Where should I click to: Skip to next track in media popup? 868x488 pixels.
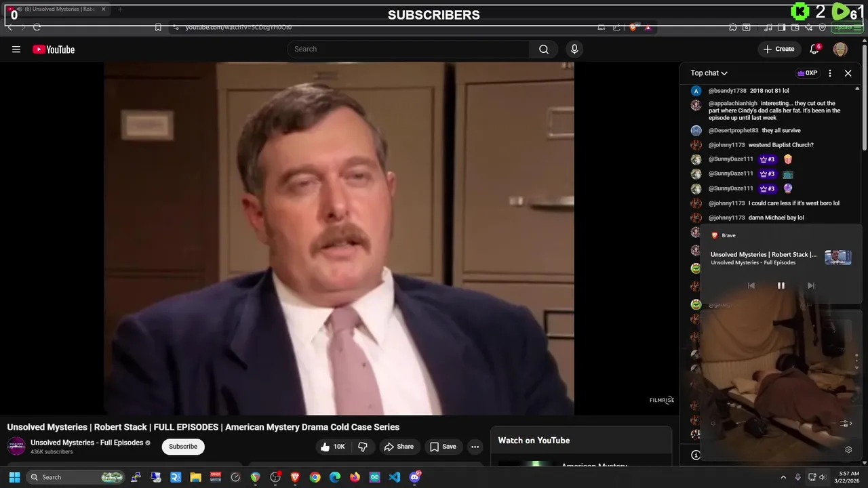811,285
